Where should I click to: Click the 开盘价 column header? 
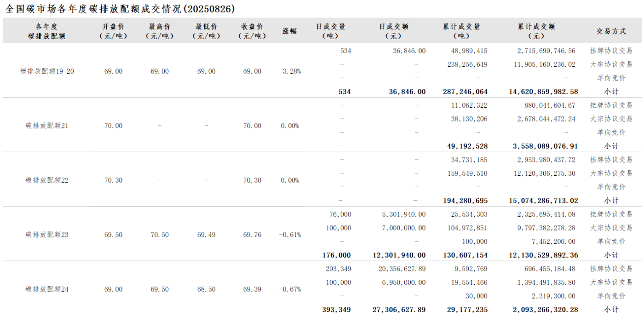[113, 31]
